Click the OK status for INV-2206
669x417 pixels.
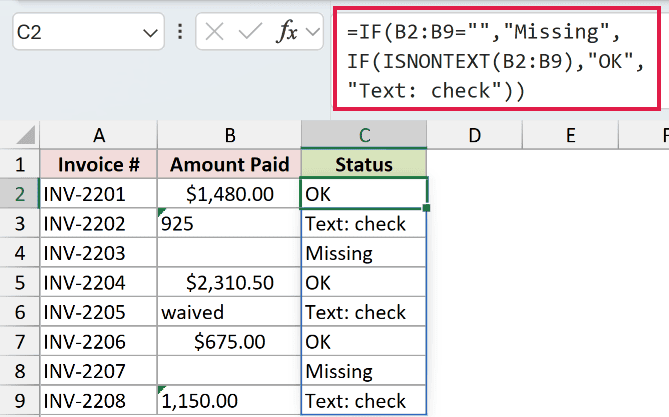[364, 341]
